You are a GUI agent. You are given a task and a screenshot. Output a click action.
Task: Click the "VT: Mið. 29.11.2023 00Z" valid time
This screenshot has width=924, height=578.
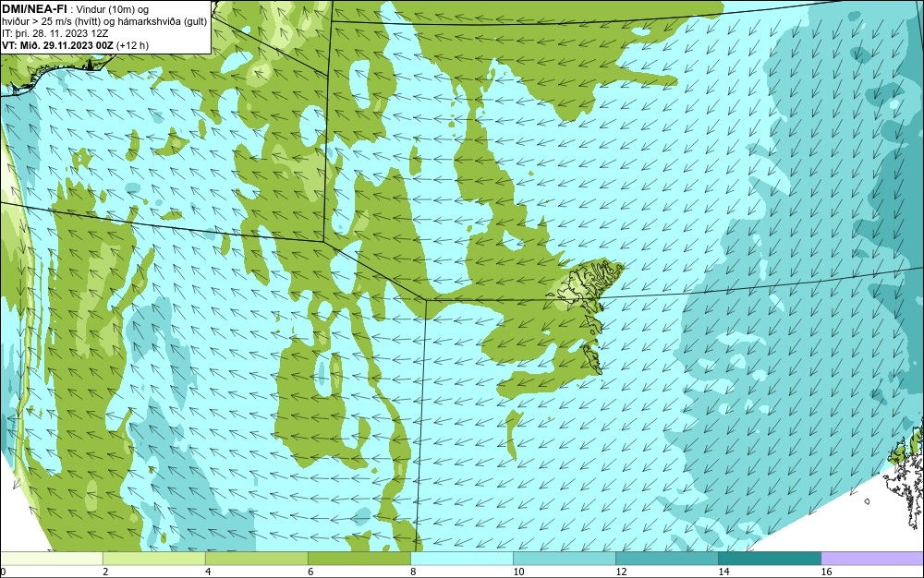[58, 45]
